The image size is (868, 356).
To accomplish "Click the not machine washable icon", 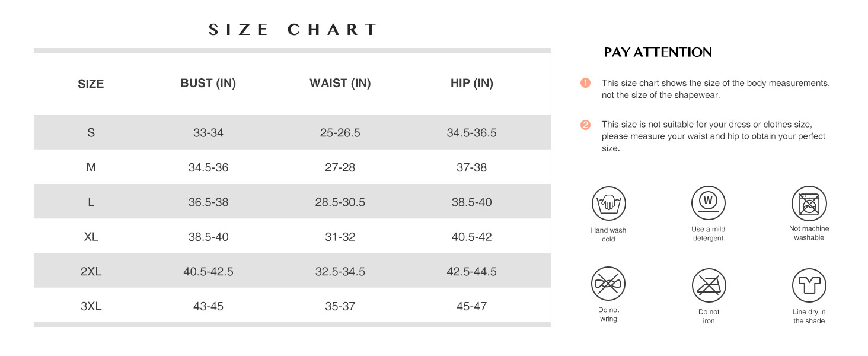I will click(x=809, y=204).
